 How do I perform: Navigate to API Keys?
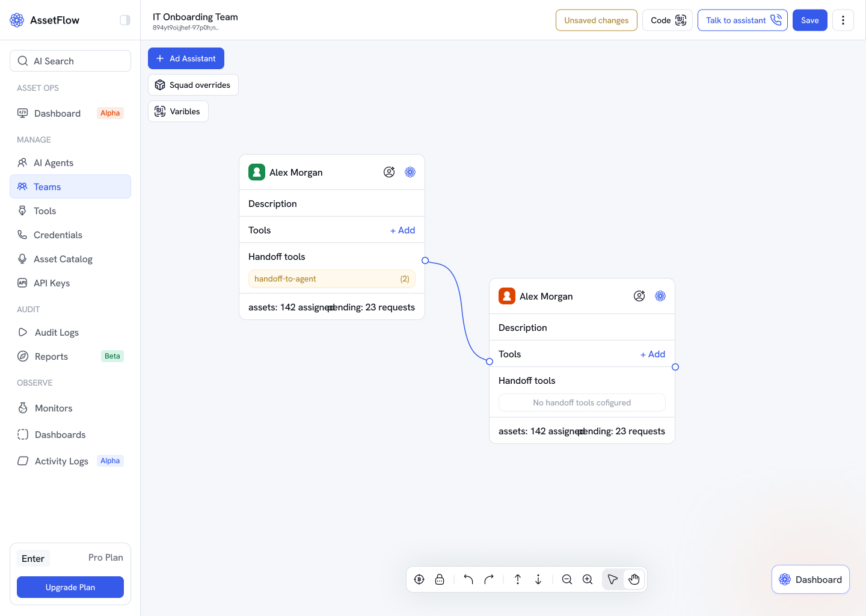pos(70,283)
